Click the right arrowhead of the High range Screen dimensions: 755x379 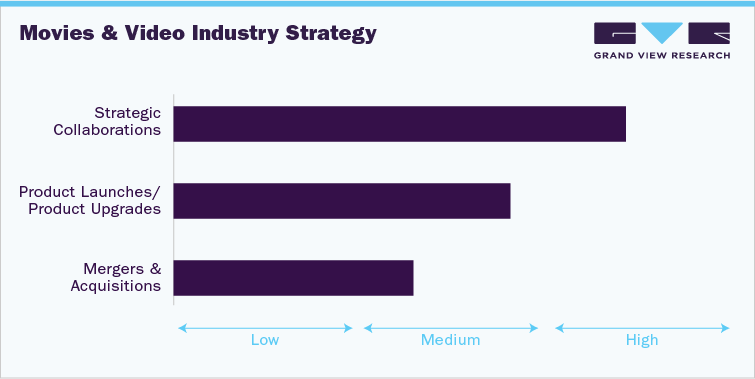click(726, 328)
